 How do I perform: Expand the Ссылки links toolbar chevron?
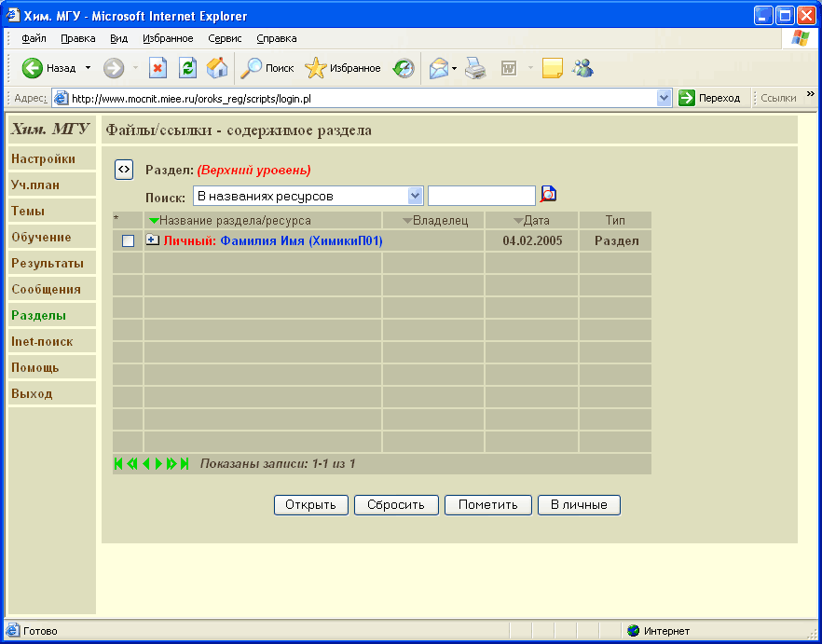[811, 94]
